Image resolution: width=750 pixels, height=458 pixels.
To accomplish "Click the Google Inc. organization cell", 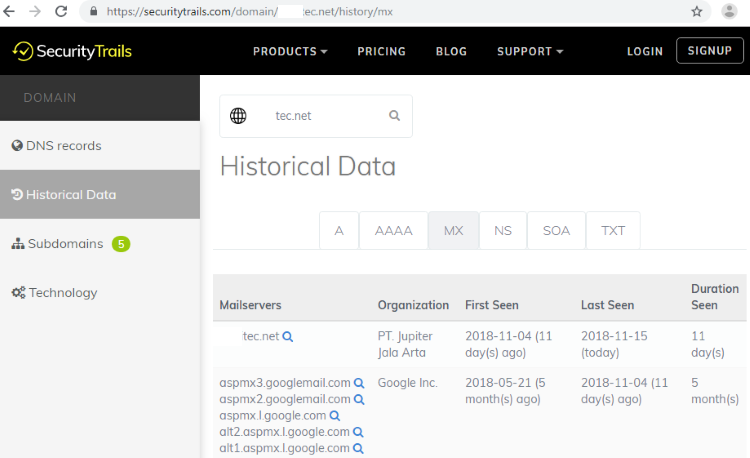I will coord(408,383).
